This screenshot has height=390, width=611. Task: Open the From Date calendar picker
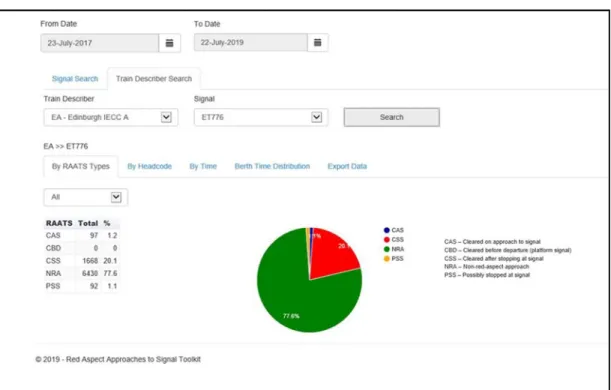point(170,43)
